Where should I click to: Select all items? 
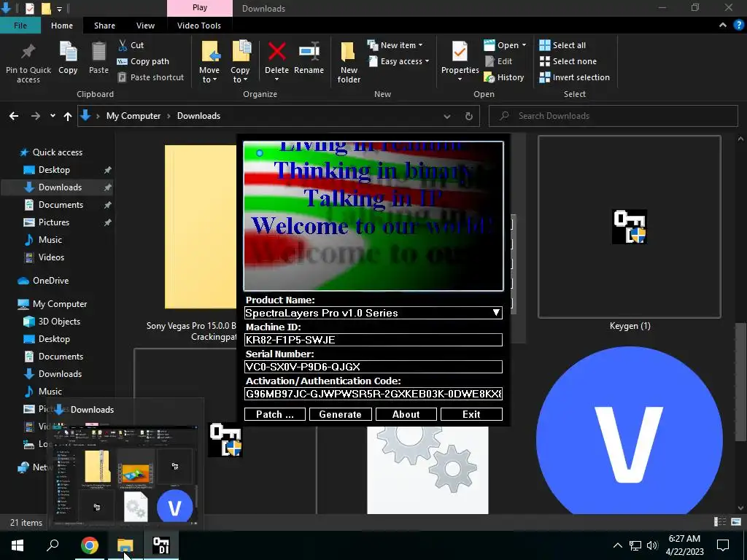[562, 45]
